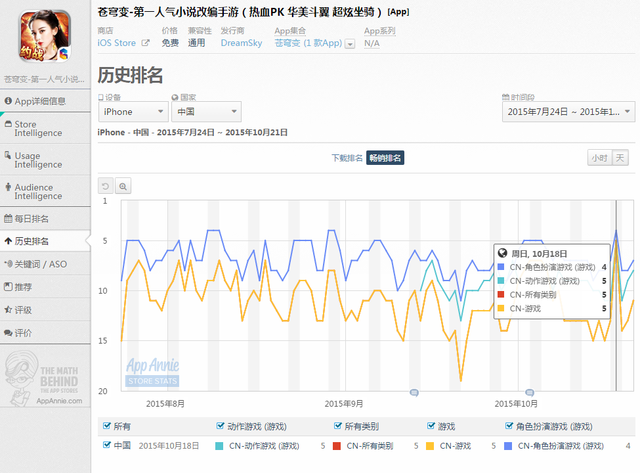Toggle 角色扮演游戏 (游戏) checkbox
This screenshot has height=473, width=640.
509,426
